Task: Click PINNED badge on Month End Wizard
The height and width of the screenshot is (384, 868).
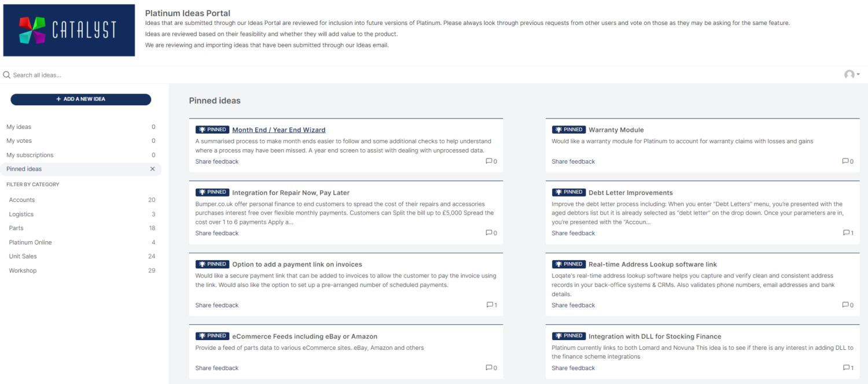Action: 212,130
